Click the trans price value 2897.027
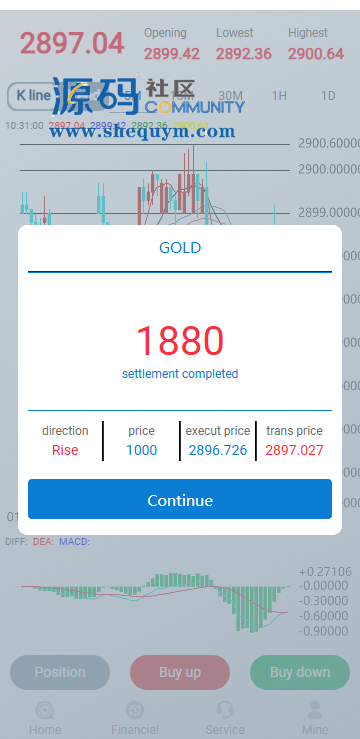This screenshot has width=360, height=739. click(x=295, y=450)
